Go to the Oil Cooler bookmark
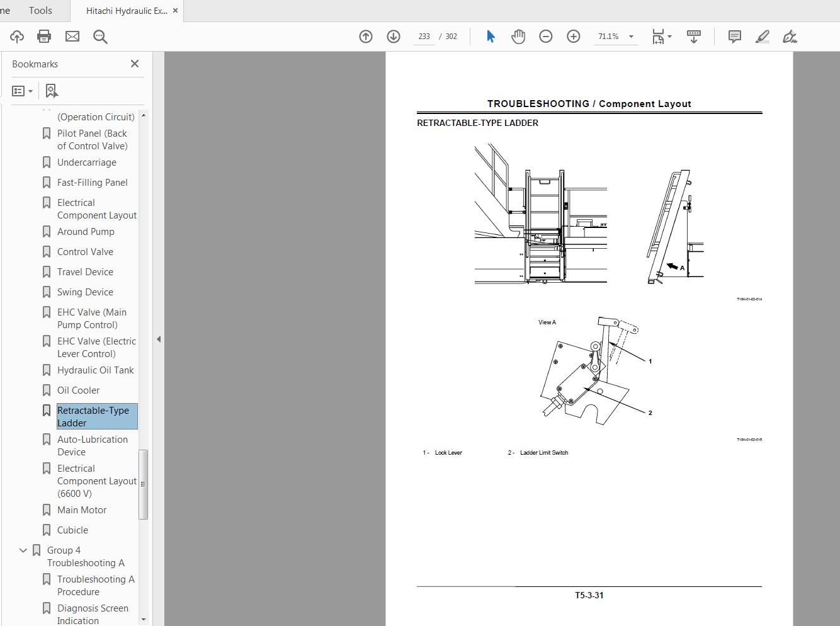Image resolution: width=840 pixels, height=626 pixels. pyautogui.click(x=78, y=390)
